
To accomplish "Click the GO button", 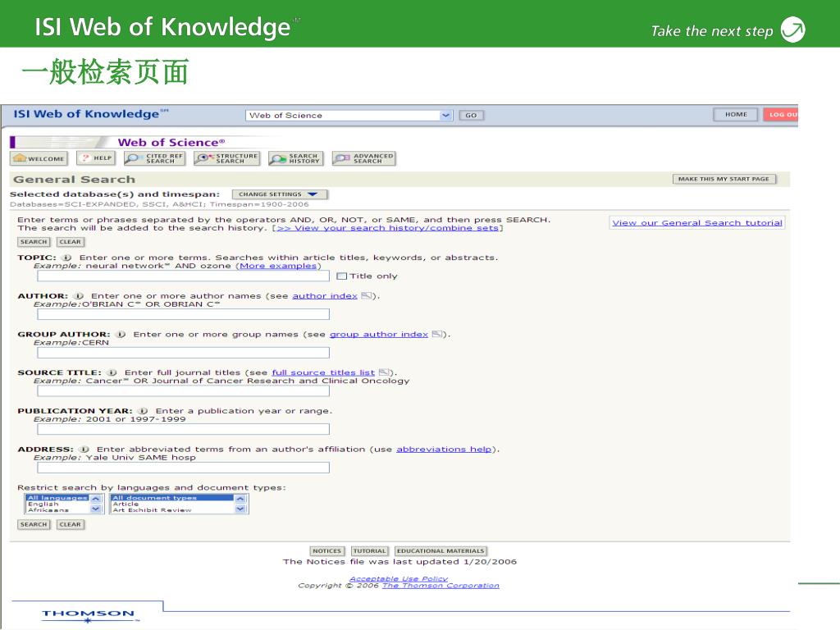I will pyautogui.click(x=471, y=115).
